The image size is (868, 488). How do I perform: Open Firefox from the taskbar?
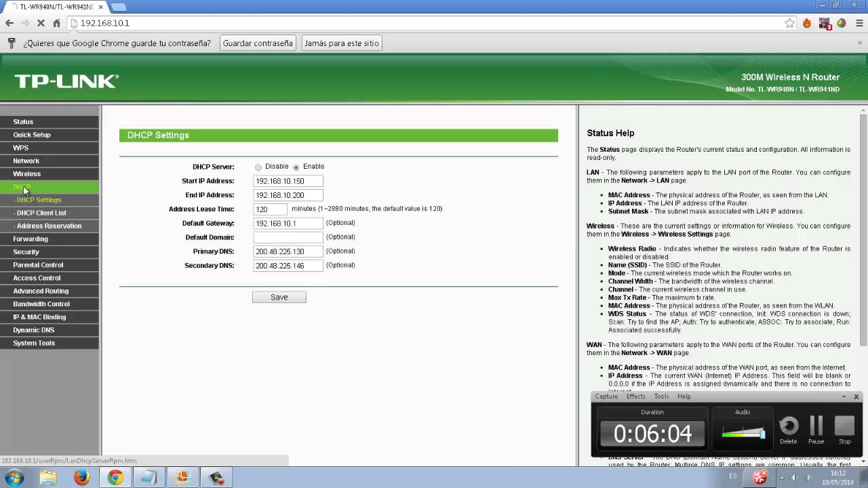[x=81, y=478]
